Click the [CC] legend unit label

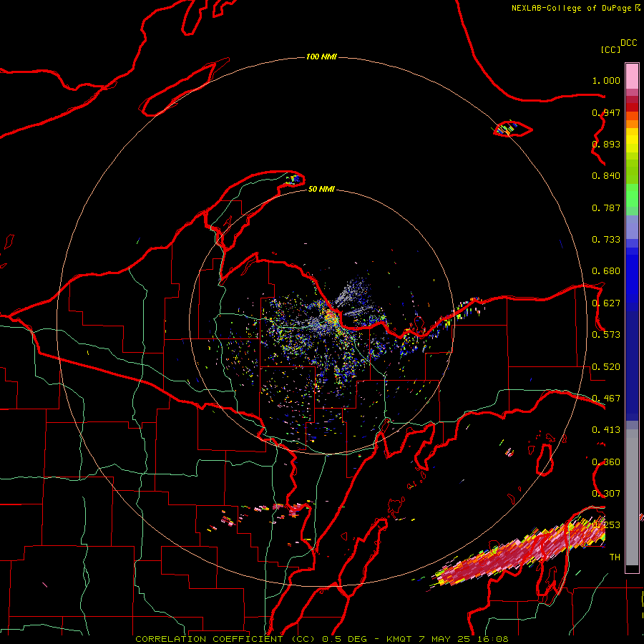click(x=610, y=49)
